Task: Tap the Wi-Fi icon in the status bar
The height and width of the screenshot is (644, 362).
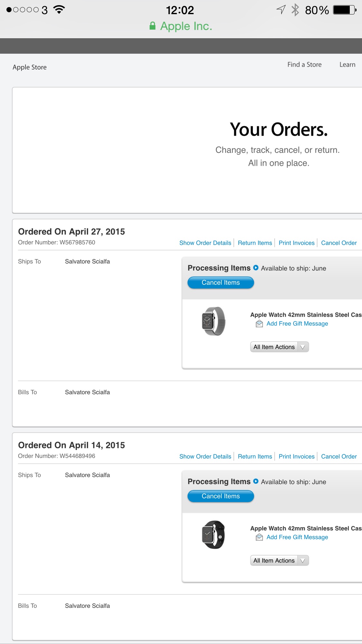Action: [x=59, y=10]
